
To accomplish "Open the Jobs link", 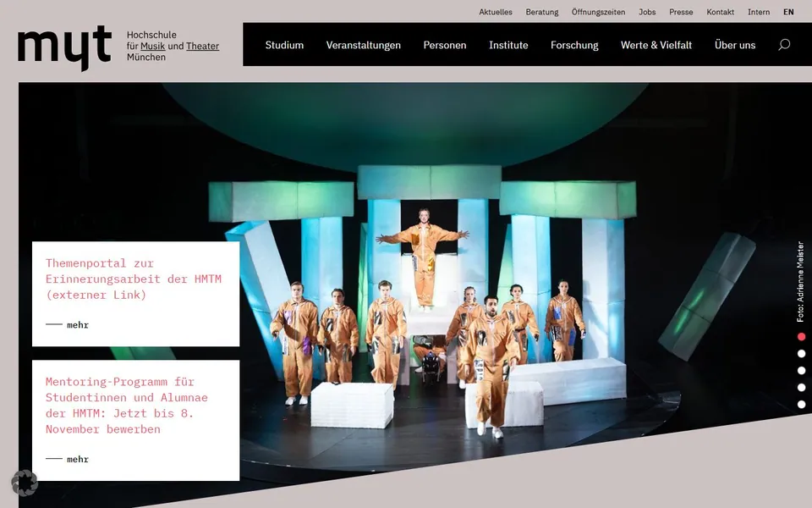I will pos(647,12).
